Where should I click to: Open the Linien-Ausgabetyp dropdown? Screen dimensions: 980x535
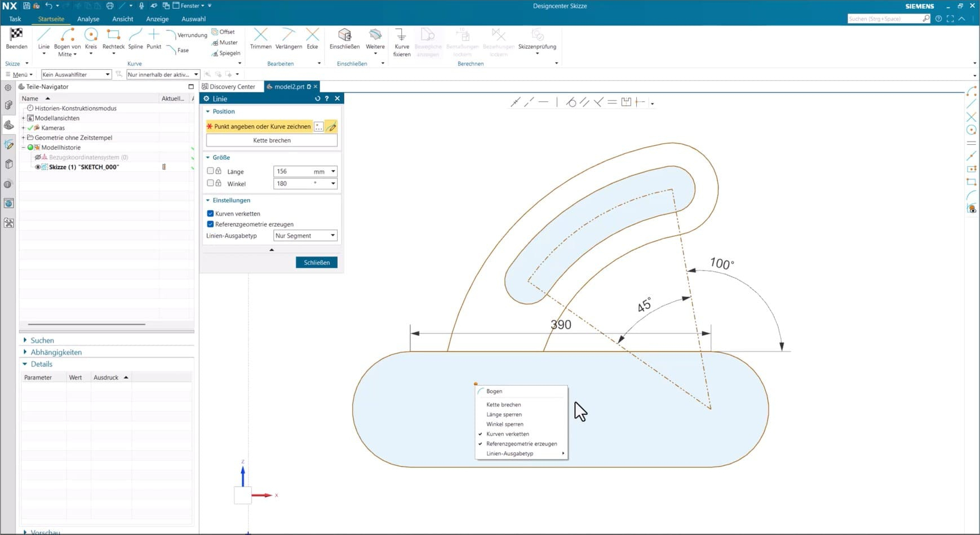click(x=305, y=236)
